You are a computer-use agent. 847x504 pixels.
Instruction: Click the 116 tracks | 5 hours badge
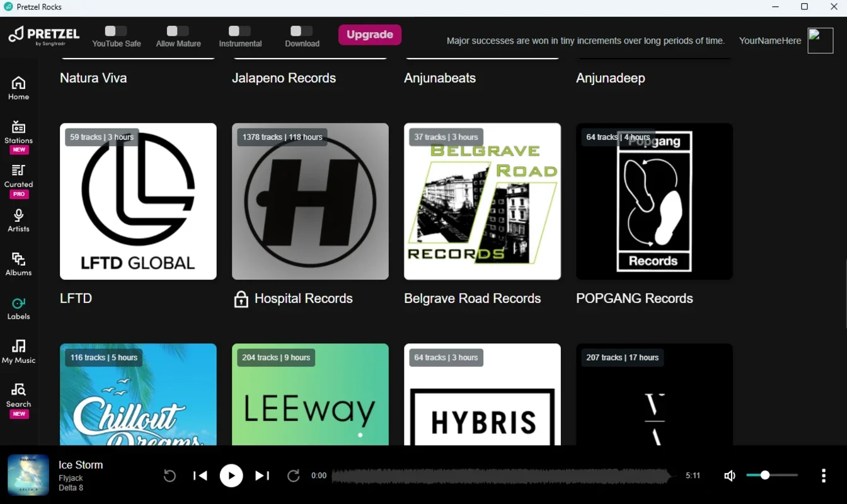click(104, 357)
